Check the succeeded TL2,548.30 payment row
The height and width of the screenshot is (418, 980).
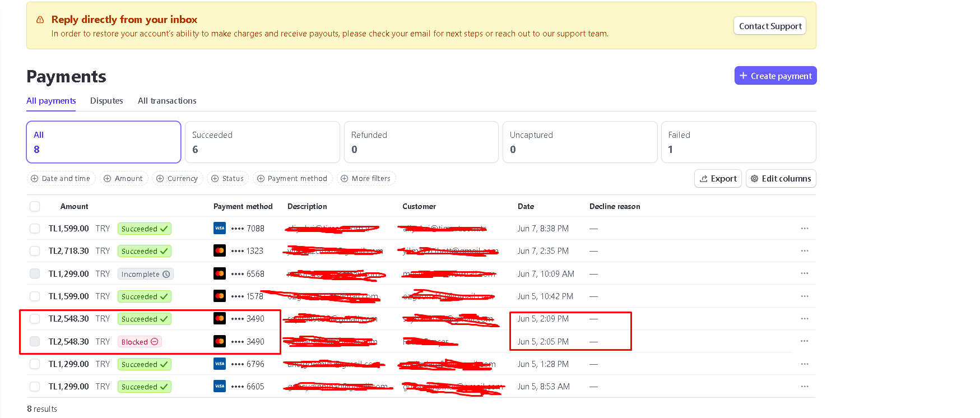coord(35,319)
